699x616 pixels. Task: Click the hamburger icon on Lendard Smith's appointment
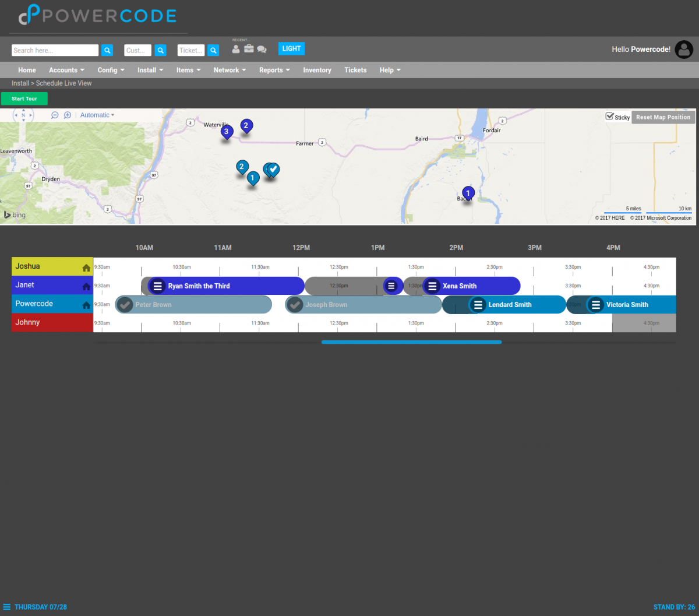(478, 304)
